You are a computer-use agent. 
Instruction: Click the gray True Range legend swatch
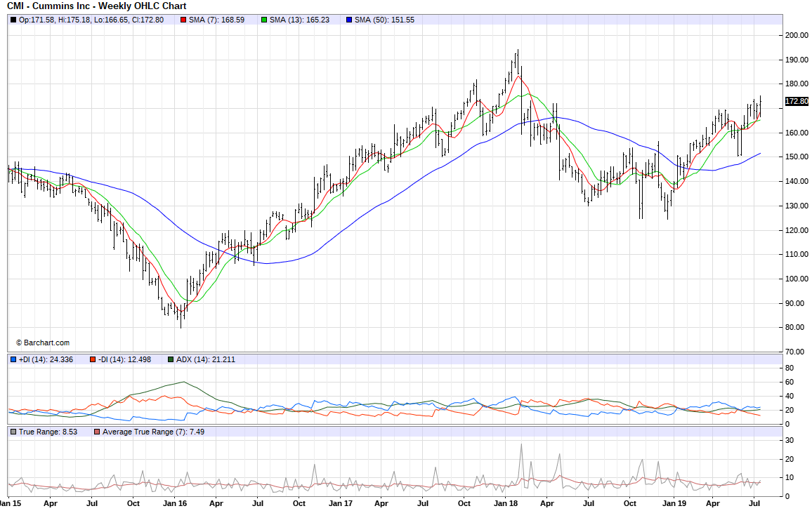(13, 432)
